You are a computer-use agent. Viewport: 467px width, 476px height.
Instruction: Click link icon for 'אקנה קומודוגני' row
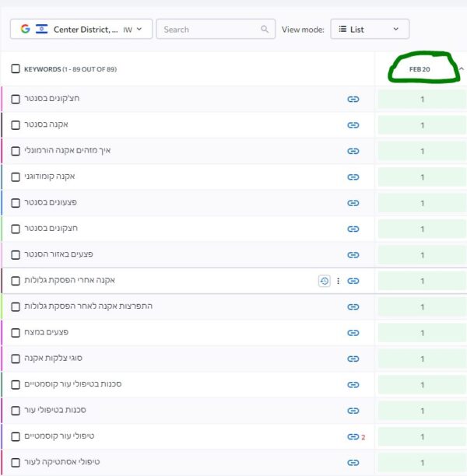point(353,177)
